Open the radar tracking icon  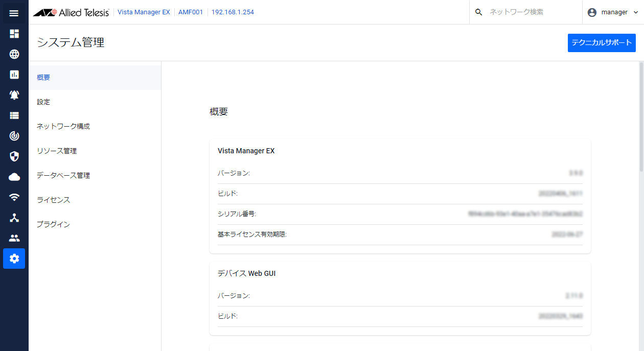(14, 136)
